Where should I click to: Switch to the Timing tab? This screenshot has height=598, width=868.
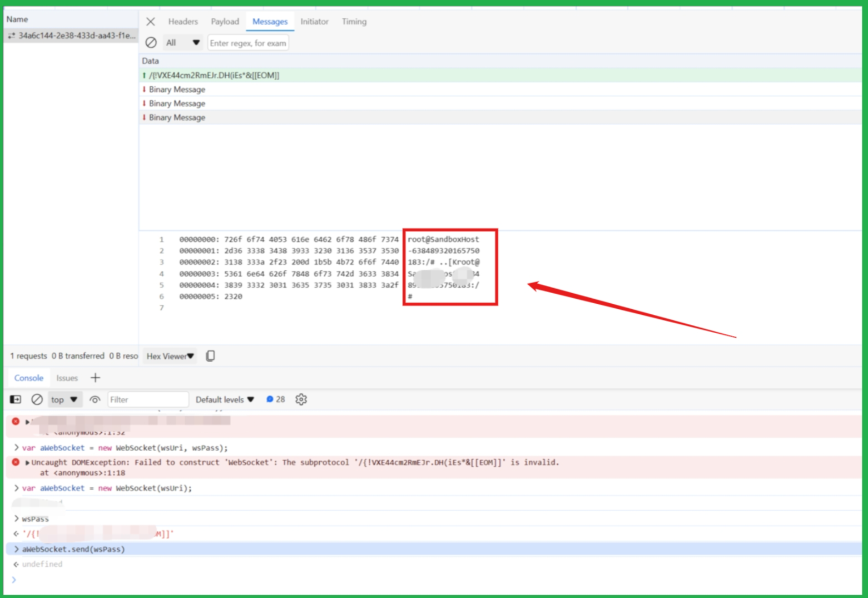[354, 21]
